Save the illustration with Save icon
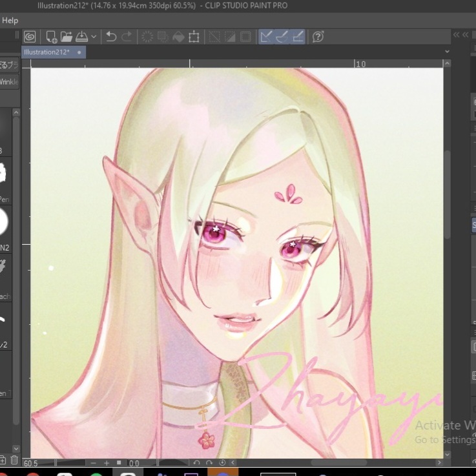The height and width of the screenshot is (476, 476). 81,37
